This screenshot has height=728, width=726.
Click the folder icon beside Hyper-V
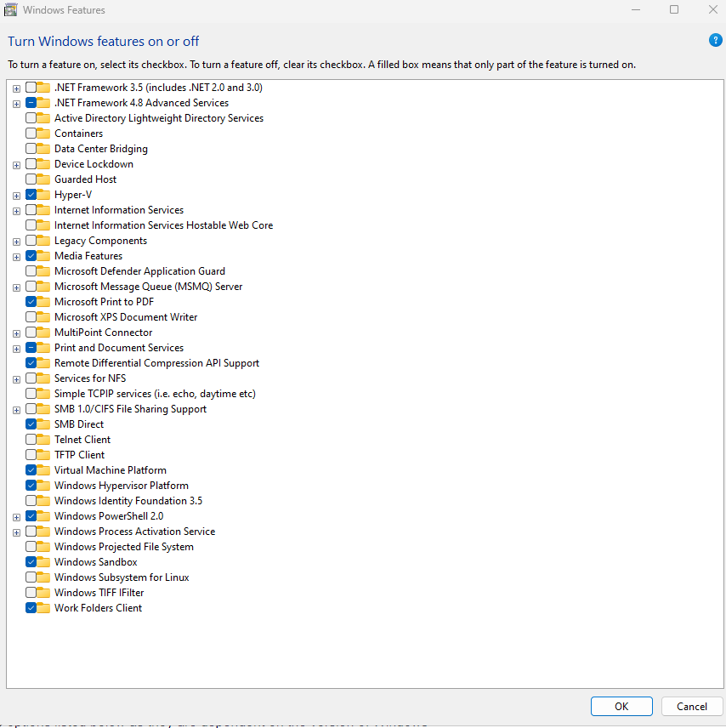43,195
